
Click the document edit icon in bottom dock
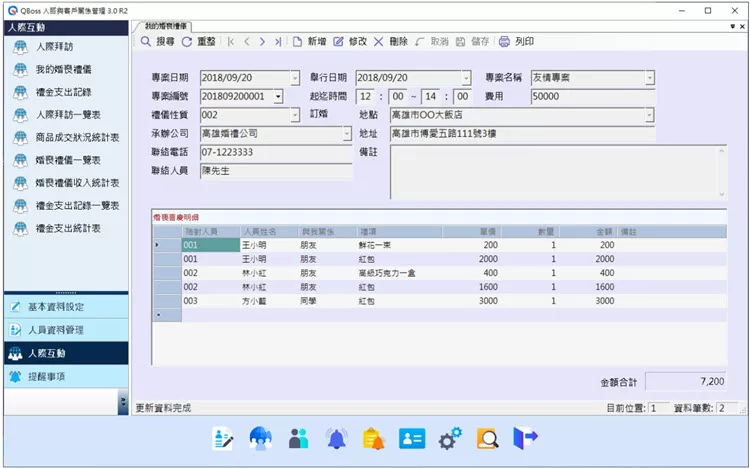[222, 438]
